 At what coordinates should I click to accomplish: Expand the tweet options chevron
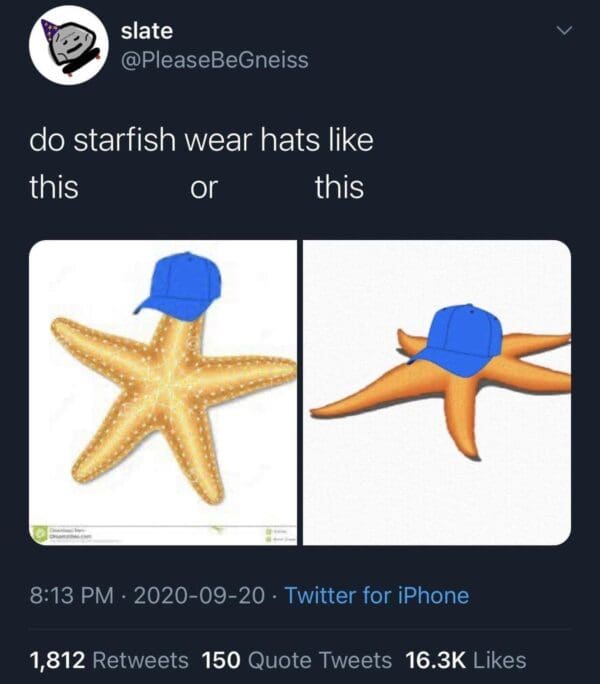pos(566,34)
